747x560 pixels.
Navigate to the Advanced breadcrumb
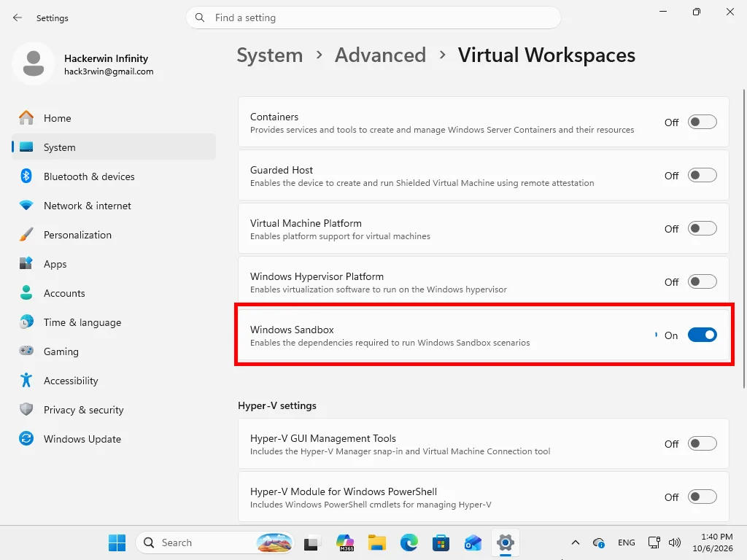point(380,55)
